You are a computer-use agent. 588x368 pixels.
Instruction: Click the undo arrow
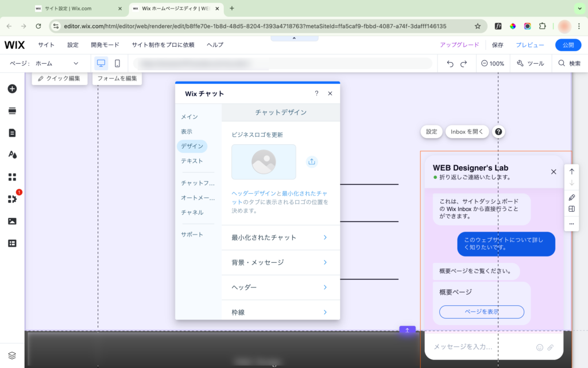pos(450,64)
